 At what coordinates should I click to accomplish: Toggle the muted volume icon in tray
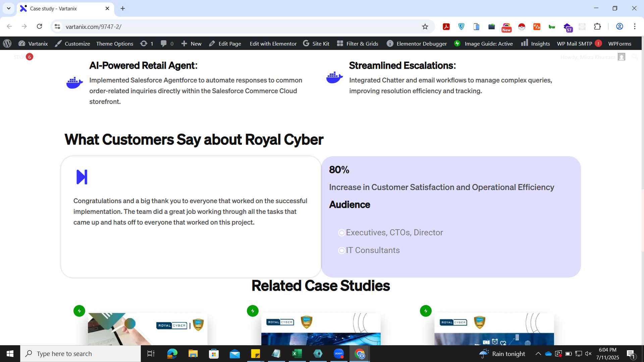point(588,354)
